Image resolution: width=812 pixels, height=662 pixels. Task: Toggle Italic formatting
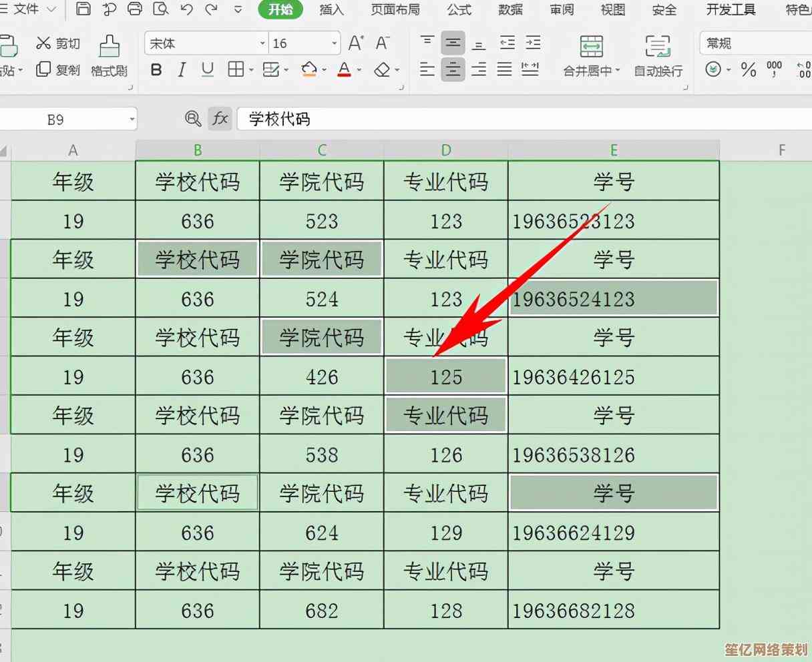tap(182, 69)
